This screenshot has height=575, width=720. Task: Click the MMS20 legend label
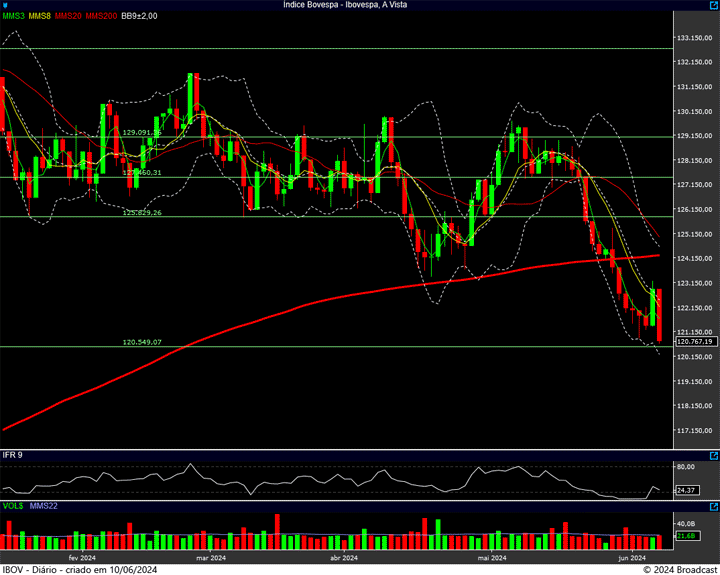point(68,17)
